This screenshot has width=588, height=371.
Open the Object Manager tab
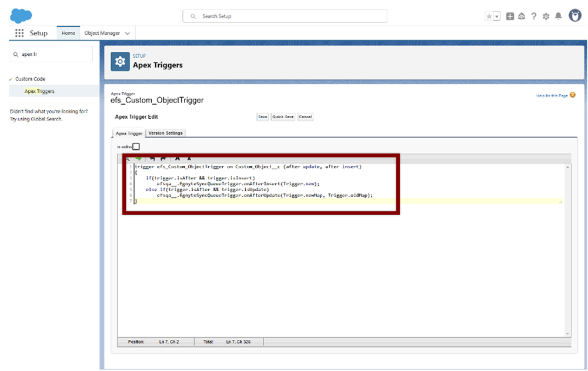tap(102, 33)
